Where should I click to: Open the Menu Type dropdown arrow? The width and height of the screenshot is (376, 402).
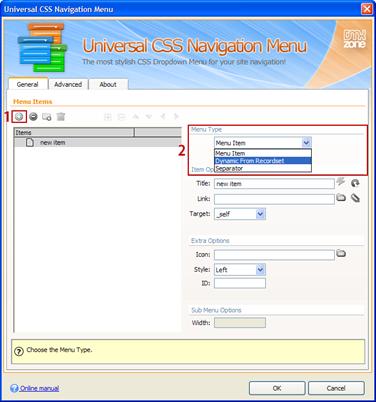pos(306,143)
